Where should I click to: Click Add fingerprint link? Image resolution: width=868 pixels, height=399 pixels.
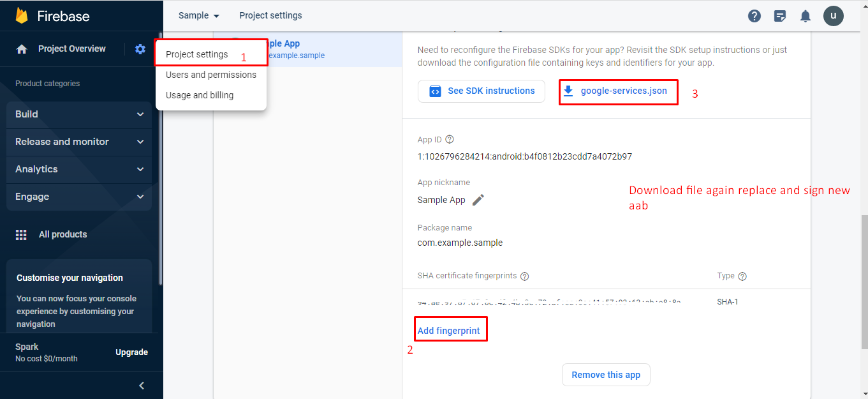tap(449, 331)
